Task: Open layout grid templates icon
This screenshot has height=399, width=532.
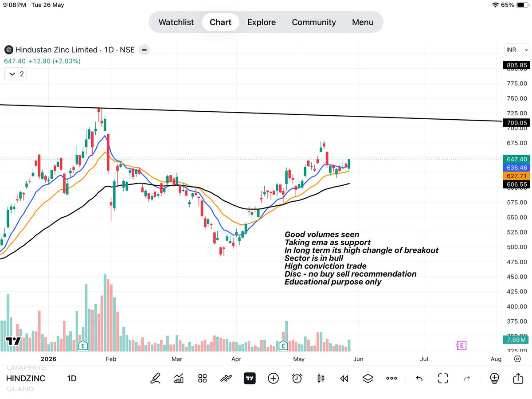Action: pyautogui.click(x=203, y=378)
